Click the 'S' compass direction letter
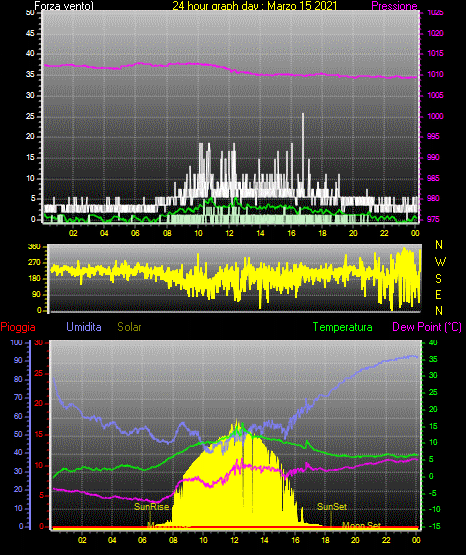The height and width of the screenshot is (555, 466). [x=439, y=279]
